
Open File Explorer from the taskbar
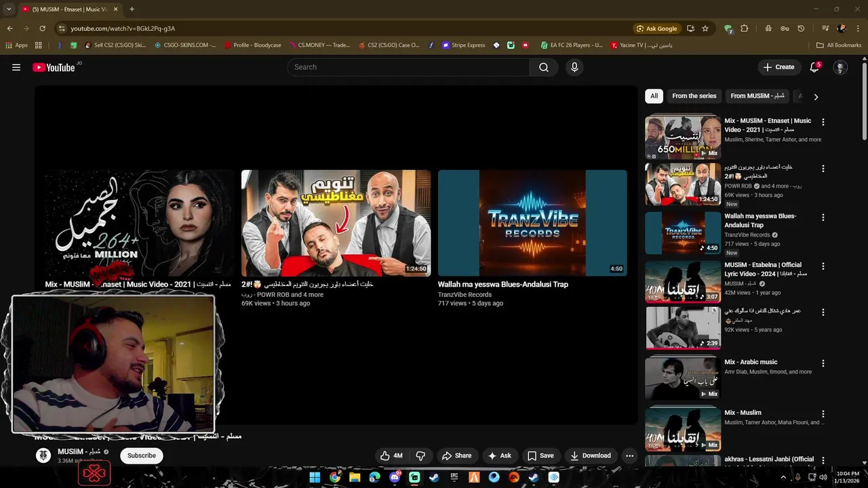click(x=355, y=477)
